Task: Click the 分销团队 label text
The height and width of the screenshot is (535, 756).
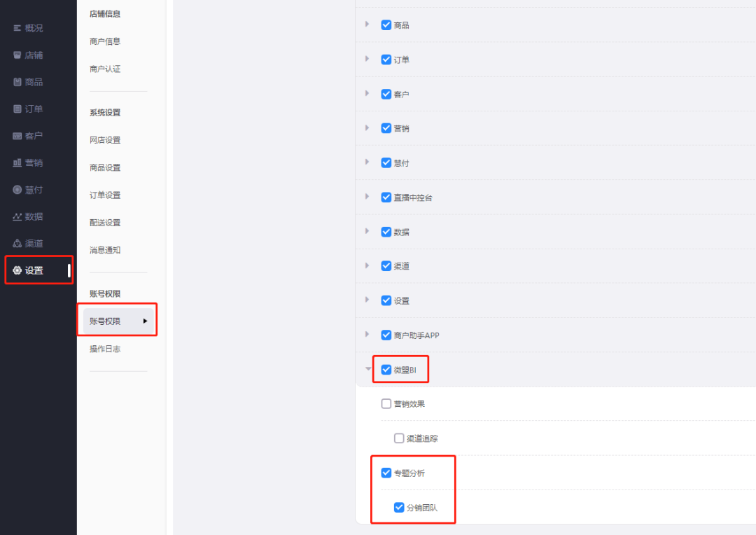Action: pyautogui.click(x=422, y=508)
